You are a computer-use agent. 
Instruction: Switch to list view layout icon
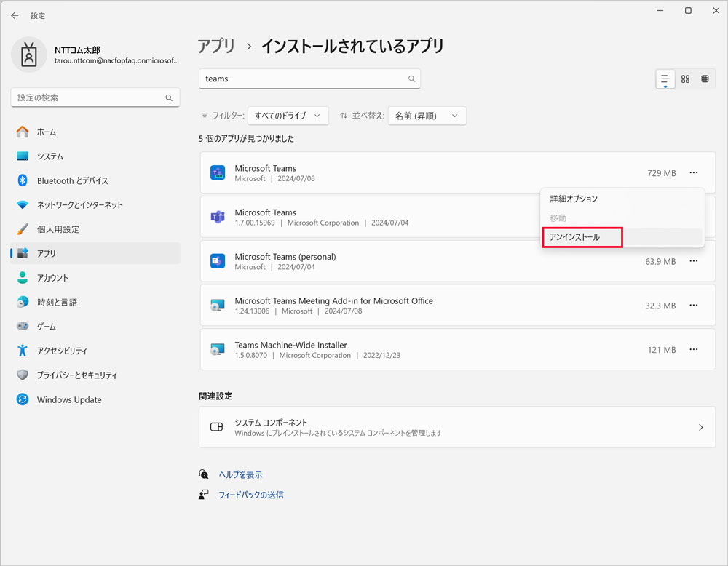(665, 79)
